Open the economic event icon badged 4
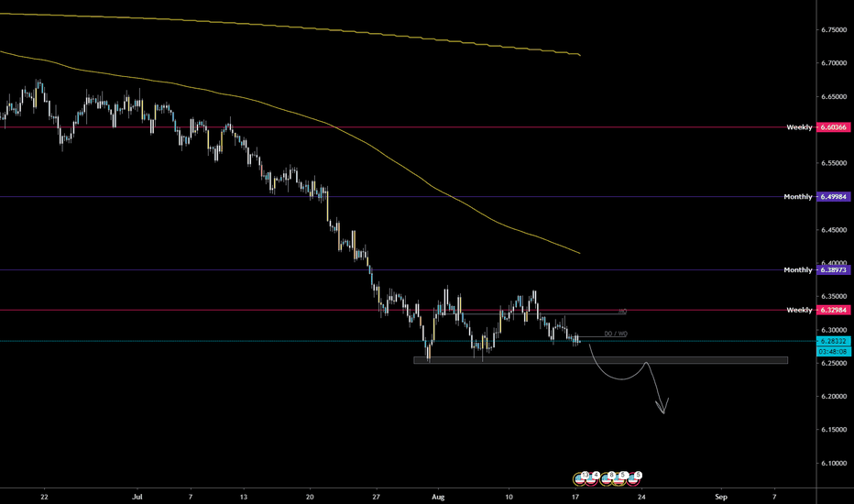 click(592, 479)
